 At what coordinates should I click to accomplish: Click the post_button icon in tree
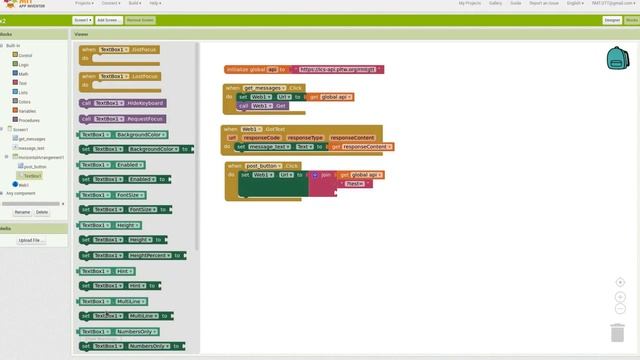[x=20, y=166]
